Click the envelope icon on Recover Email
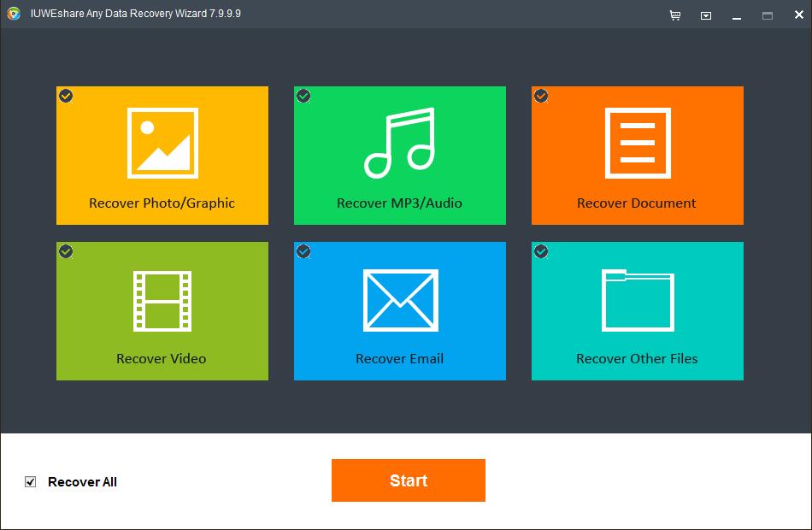Viewport: 812px width, 530px height. click(399, 301)
